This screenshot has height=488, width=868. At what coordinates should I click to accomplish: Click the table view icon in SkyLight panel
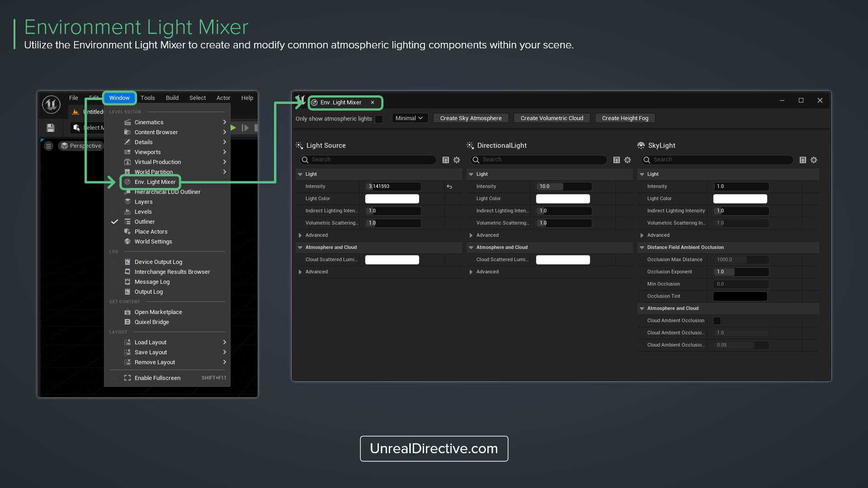click(x=803, y=160)
